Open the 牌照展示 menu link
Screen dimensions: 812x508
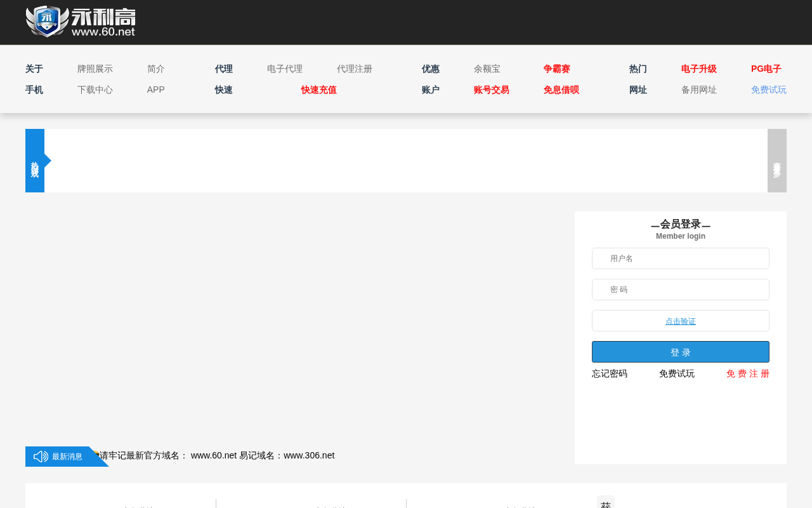(x=95, y=69)
